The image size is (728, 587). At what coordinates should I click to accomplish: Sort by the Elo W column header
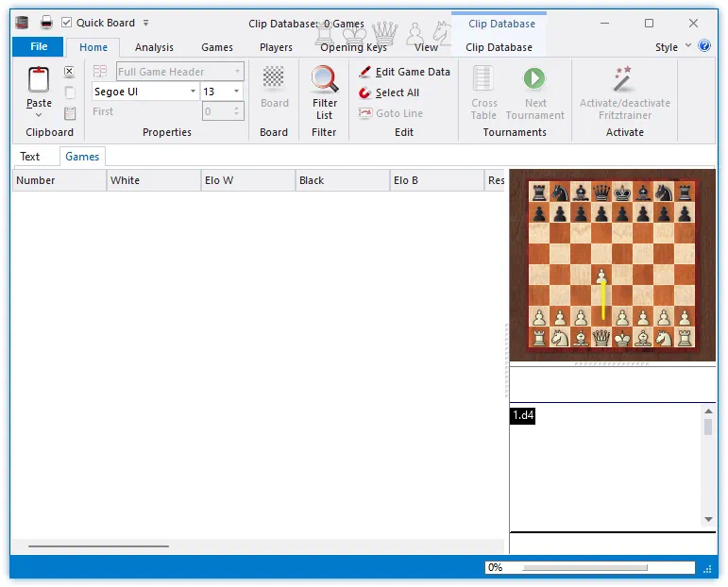248,180
